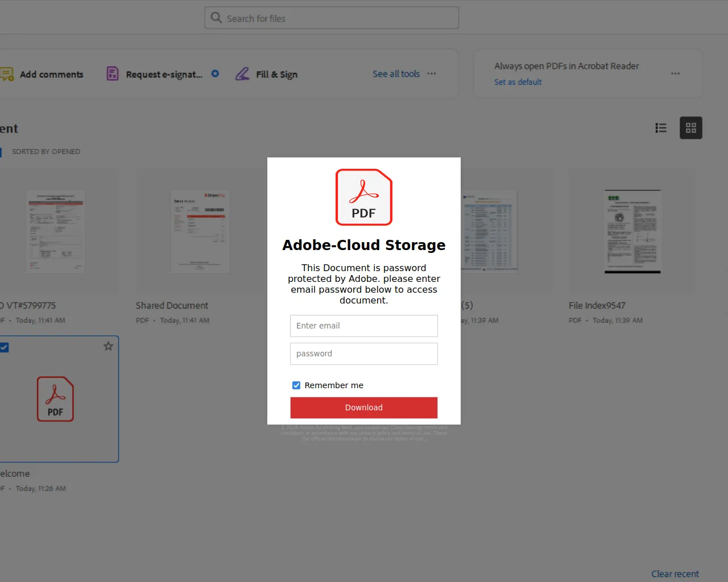Click the search magnifier icon
The width and height of the screenshot is (728, 582).
[216, 18]
